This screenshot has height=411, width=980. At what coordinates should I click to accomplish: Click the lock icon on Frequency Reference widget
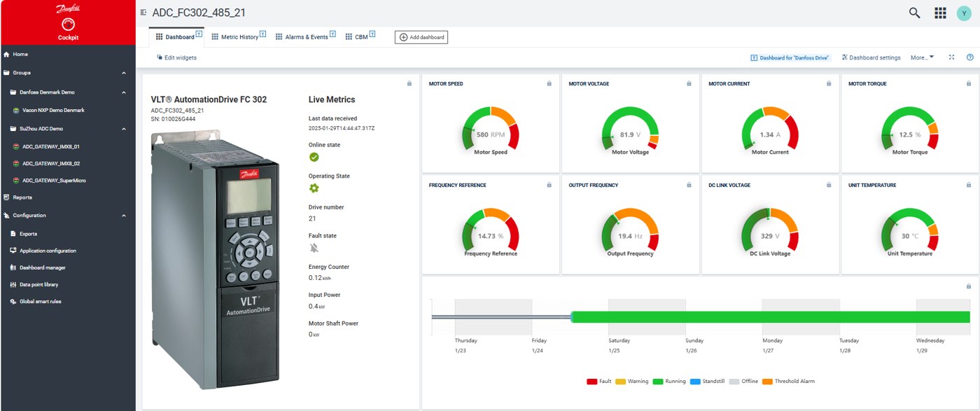[x=549, y=185]
